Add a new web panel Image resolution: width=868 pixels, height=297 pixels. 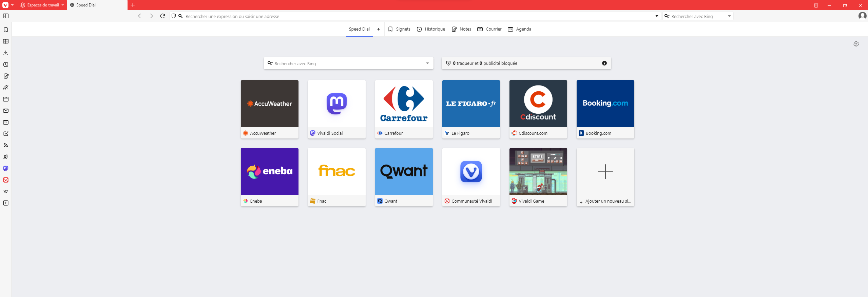[x=6, y=203]
